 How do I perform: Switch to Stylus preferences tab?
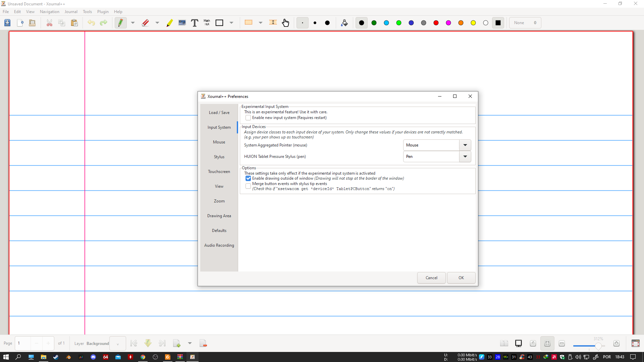[x=219, y=157]
